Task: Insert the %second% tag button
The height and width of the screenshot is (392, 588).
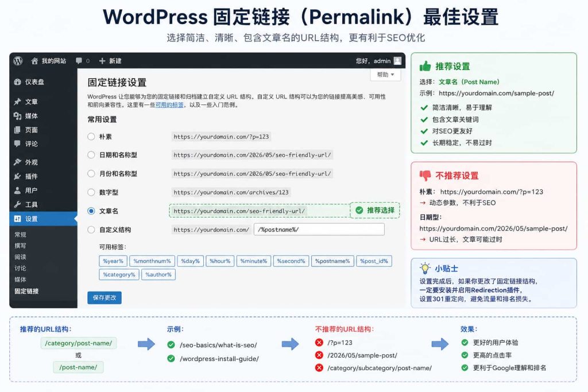Action: tap(291, 261)
